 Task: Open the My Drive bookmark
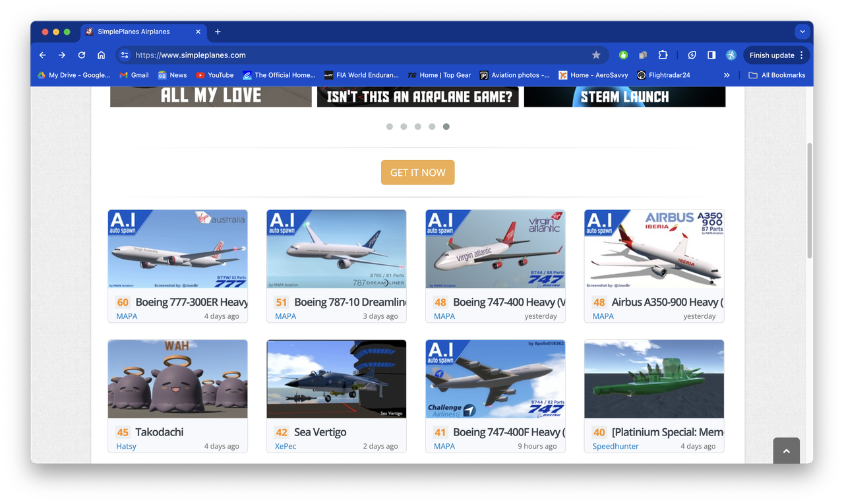[74, 75]
